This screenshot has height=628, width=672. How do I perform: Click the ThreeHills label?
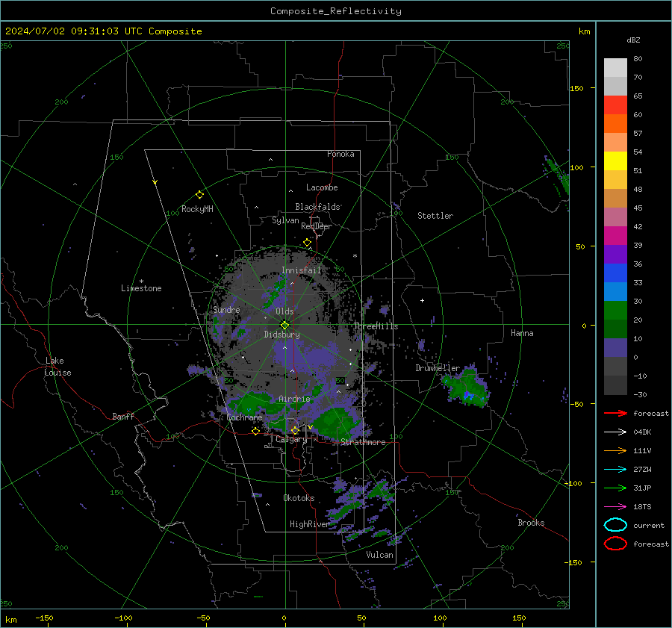tap(376, 326)
